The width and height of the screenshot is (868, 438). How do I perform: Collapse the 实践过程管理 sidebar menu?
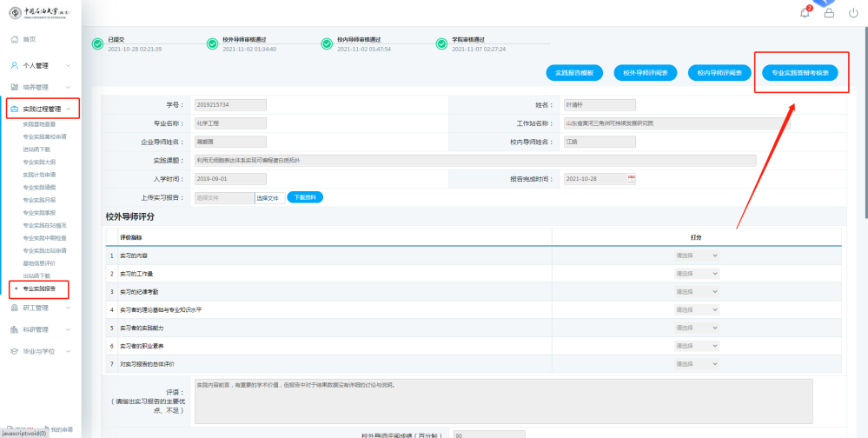[68, 109]
